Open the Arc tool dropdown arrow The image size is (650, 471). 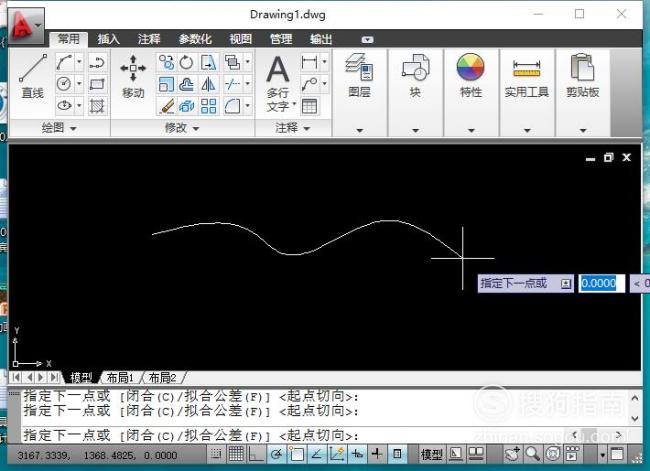(x=79, y=62)
